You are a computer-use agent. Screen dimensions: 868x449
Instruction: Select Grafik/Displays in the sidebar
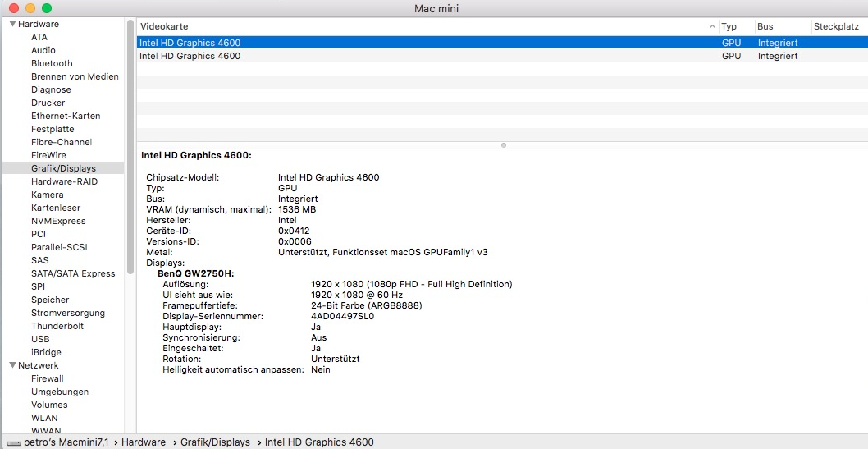click(x=63, y=168)
